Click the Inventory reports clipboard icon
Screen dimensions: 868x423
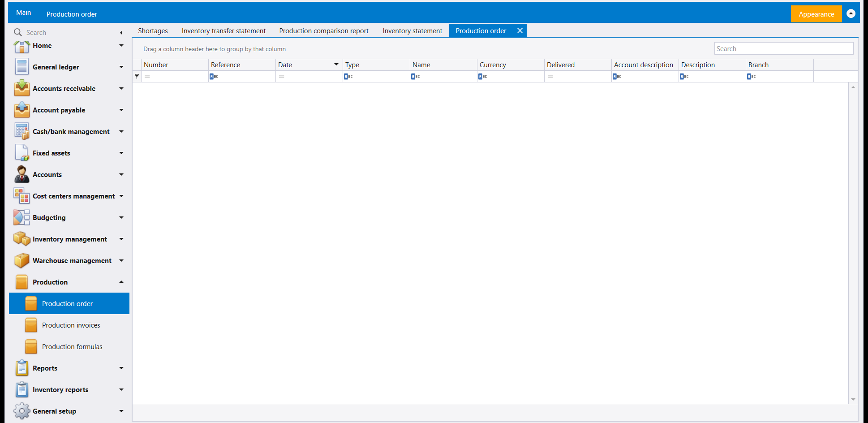[x=21, y=389]
